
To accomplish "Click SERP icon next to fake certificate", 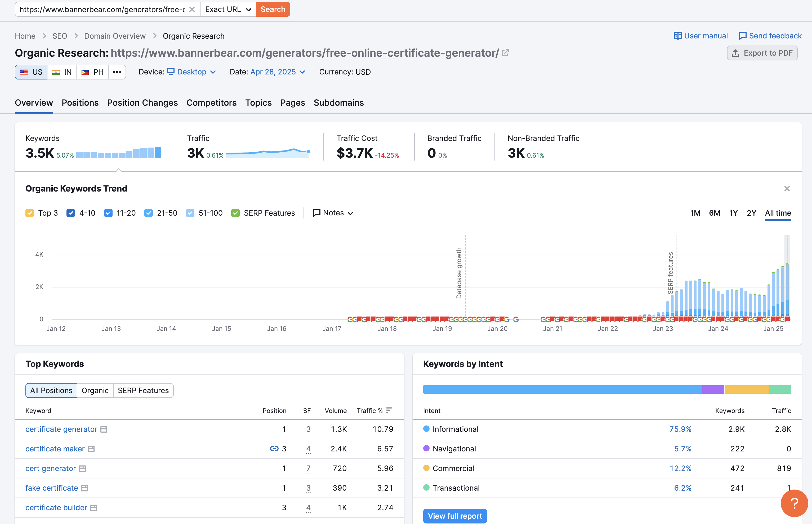I will pyautogui.click(x=85, y=488).
